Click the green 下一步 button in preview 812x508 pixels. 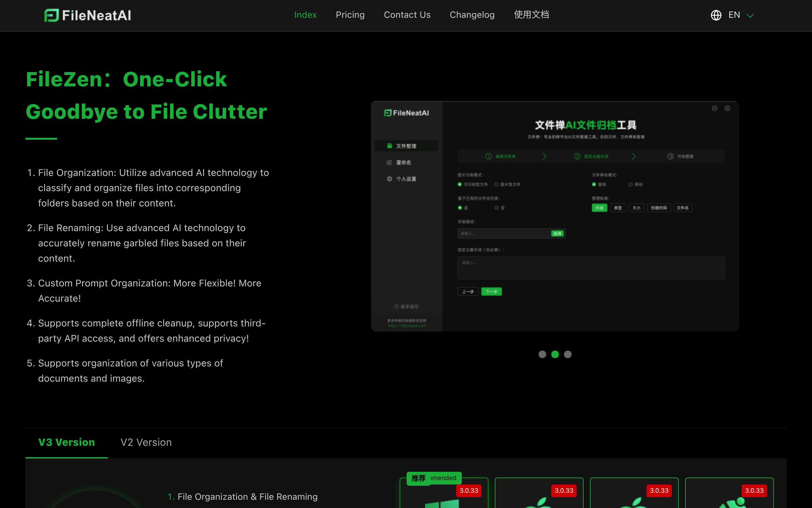point(491,292)
